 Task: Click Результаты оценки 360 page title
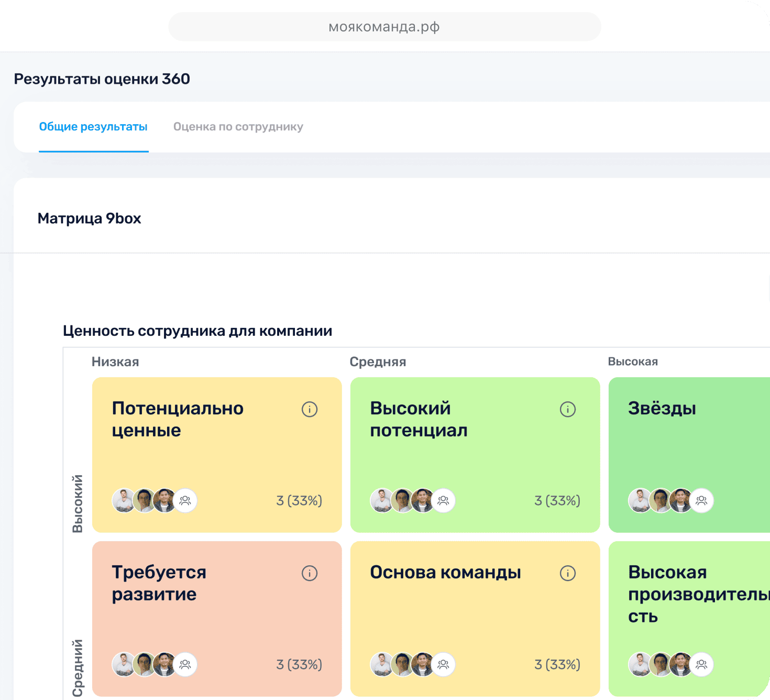(102, 79)
